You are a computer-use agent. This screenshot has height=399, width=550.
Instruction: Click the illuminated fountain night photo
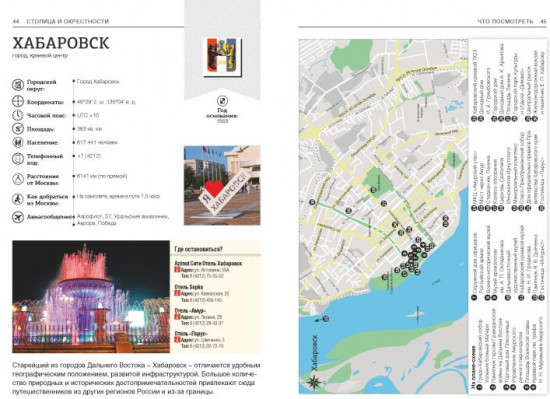(91, 297)
